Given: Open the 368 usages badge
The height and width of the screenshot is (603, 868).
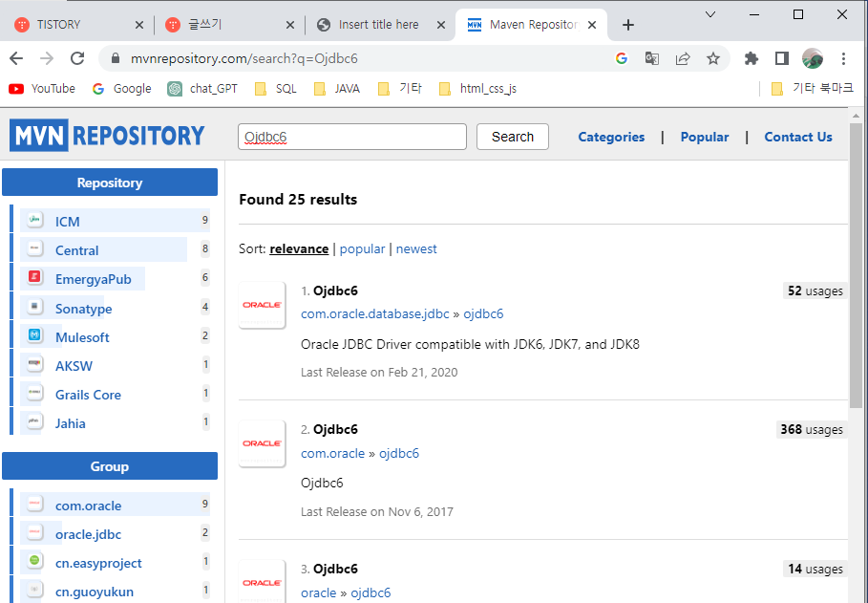Looking at the screenshot, I should pos(812,429).
